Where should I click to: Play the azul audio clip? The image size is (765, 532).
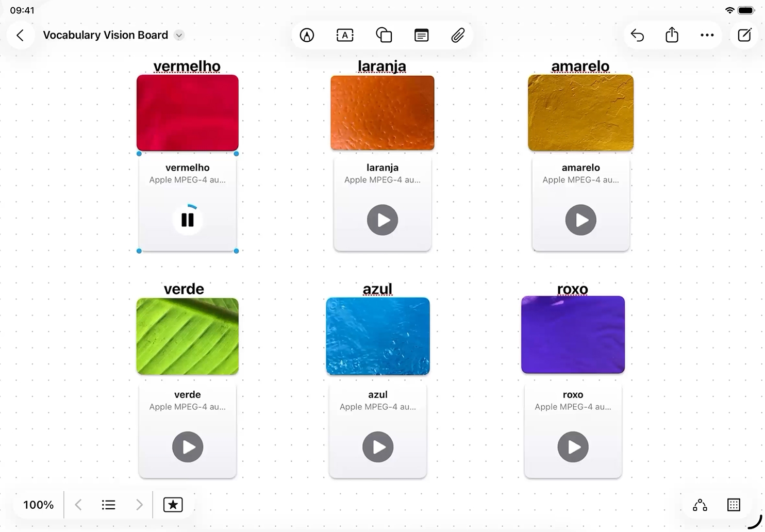378,447
